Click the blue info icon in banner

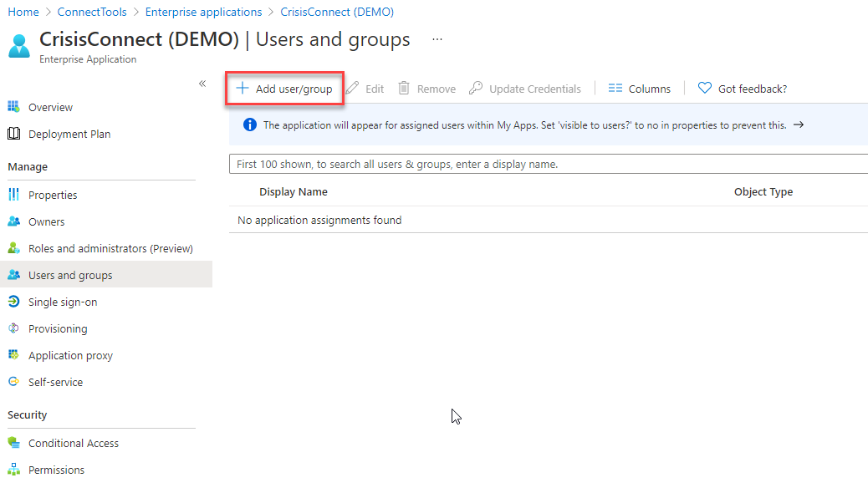coord(250,125)
